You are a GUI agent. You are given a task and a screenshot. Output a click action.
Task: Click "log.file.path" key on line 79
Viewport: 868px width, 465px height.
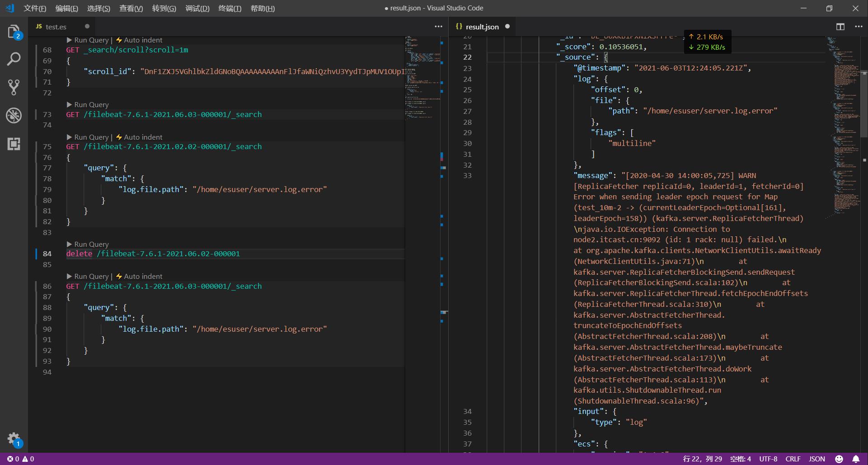coord(151,189)
